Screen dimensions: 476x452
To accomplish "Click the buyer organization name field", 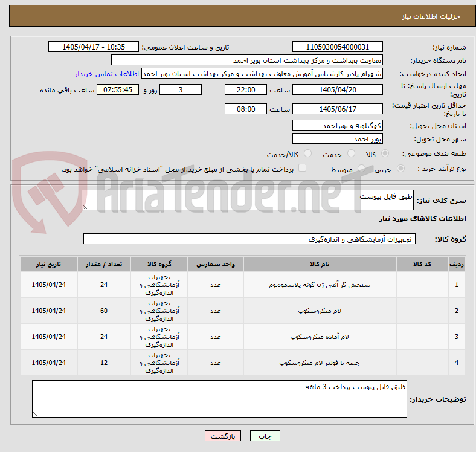I will (x=247, y=60).
